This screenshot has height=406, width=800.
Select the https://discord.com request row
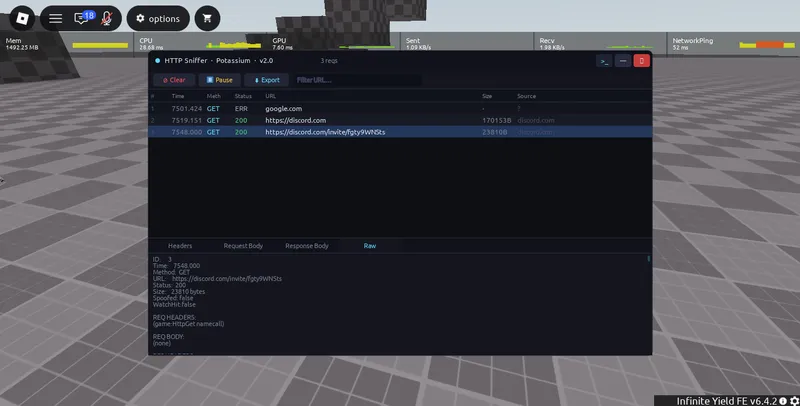click(x=400, y=120)
